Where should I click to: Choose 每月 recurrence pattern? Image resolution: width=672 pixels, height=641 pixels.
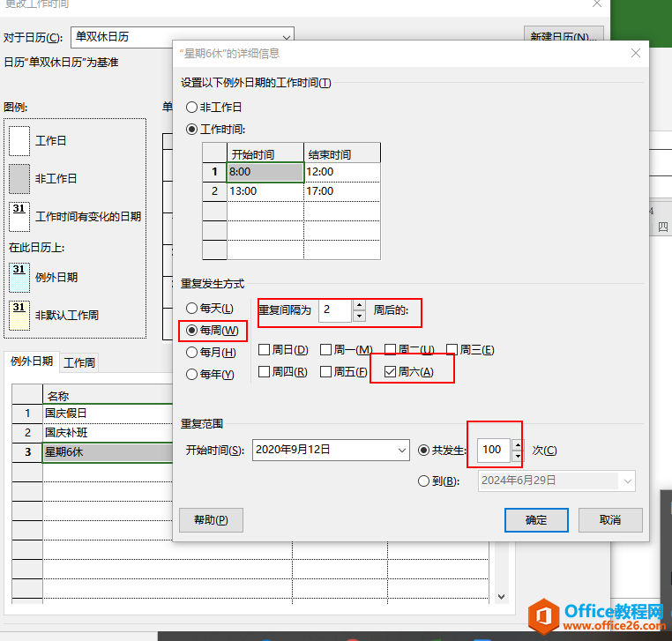(x=192, y=353)
